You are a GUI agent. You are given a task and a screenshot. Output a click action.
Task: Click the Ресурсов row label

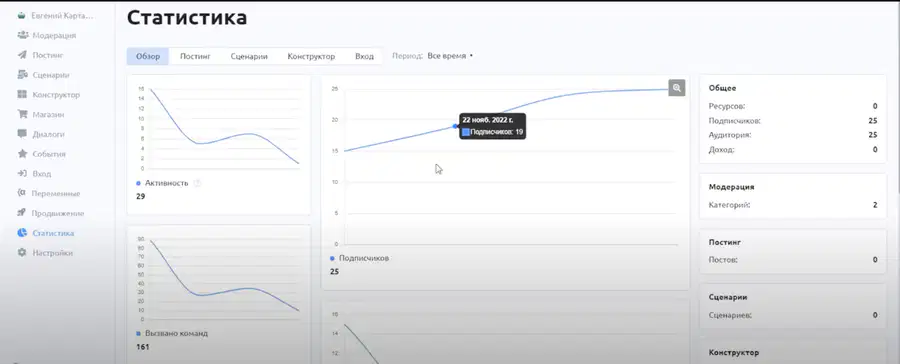click(727, 106)
